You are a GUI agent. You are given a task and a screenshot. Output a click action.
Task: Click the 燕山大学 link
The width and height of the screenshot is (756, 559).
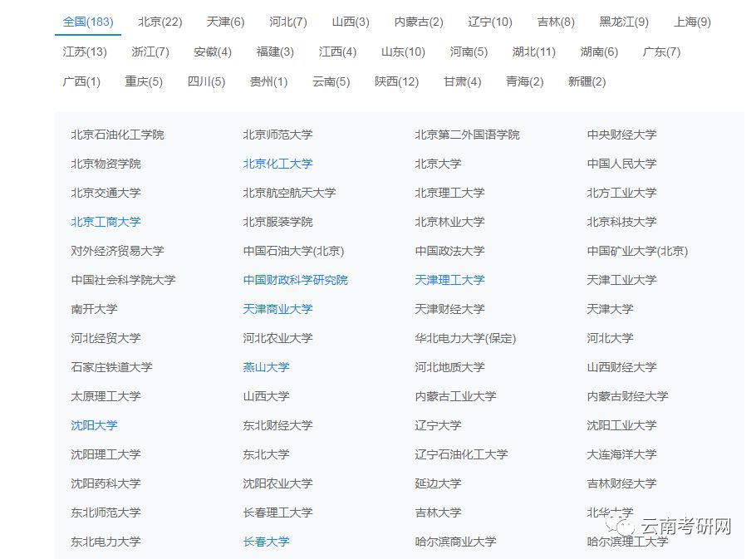(266, 367)
